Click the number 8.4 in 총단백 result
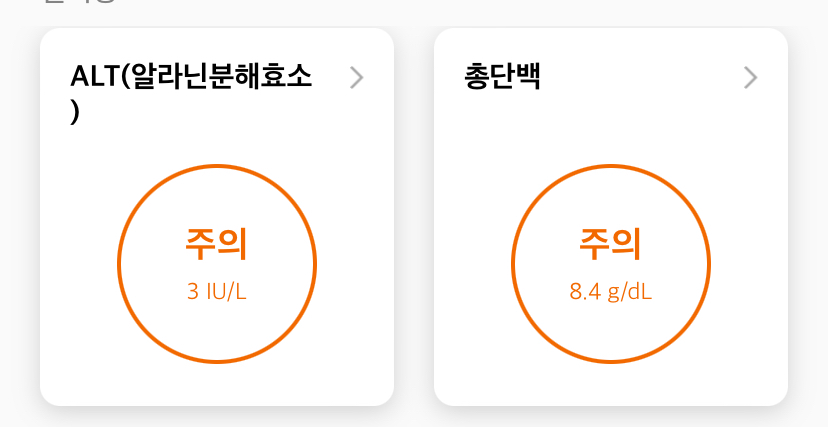Screen dimensions: 828x427 click(x=584, y=292)
